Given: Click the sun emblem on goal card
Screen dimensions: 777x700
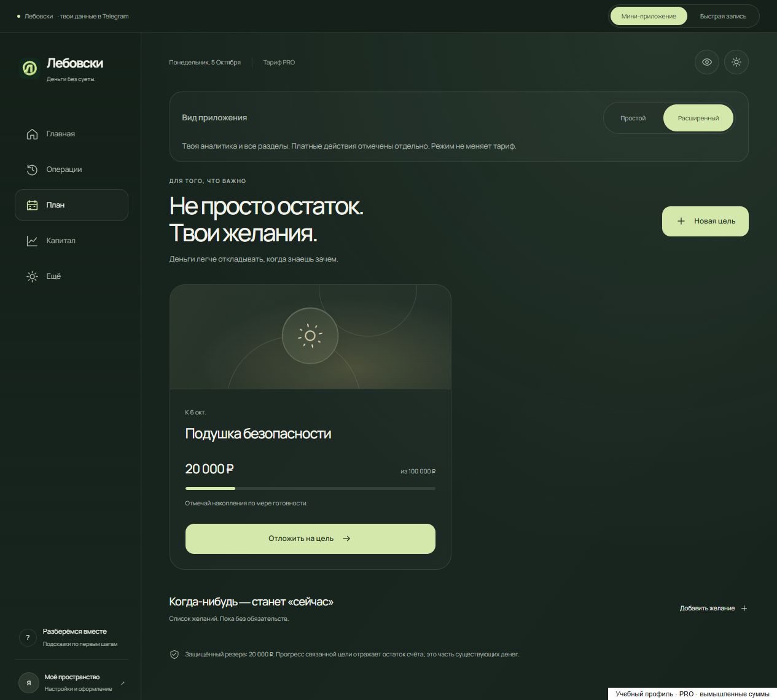Looking at the screenshot, I should [310, 336].
